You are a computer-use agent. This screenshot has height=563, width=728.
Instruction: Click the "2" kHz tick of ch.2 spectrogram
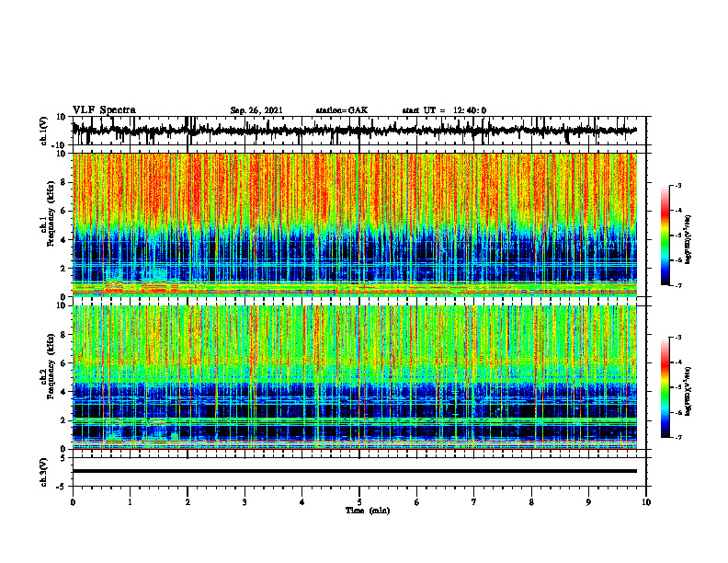(63, 420)
